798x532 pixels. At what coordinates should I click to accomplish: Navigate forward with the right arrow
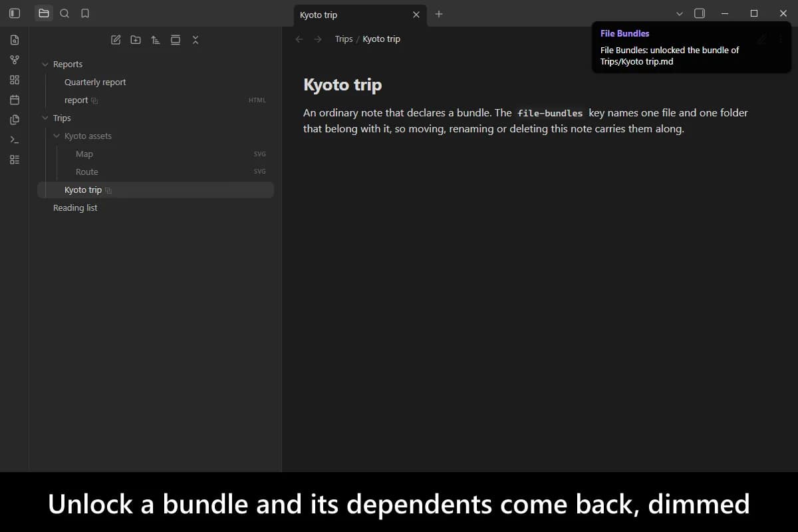[318, 39]
